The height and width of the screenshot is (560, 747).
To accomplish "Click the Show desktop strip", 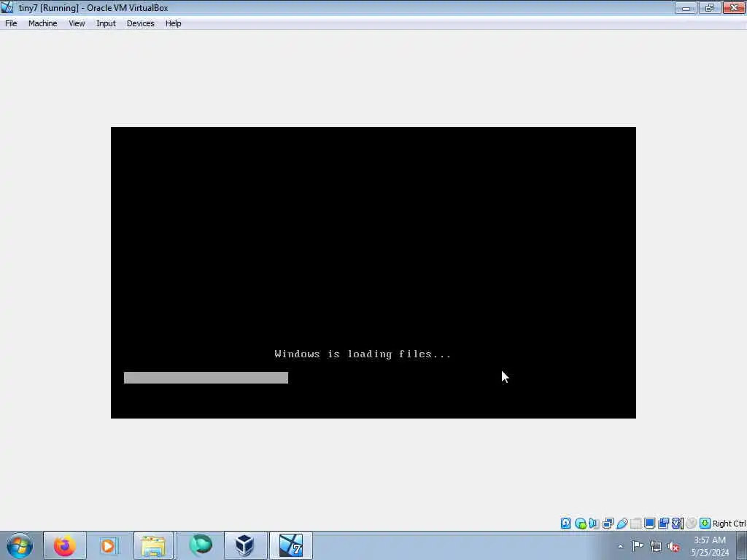I will (x=742, y=546).
